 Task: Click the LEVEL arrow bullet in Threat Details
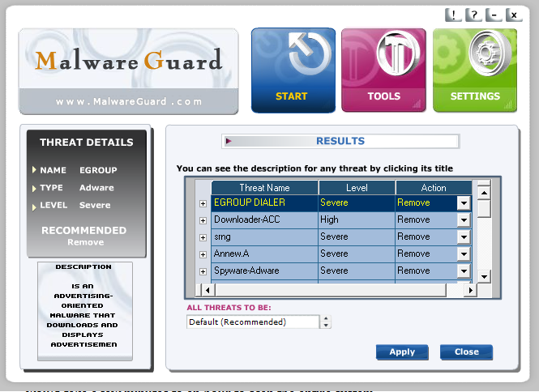coord(34,207)
